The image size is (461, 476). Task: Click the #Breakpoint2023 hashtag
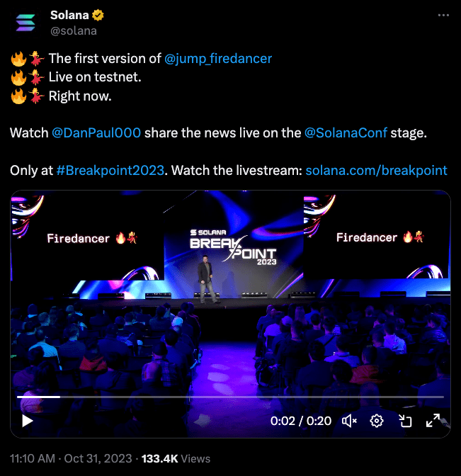110,170
